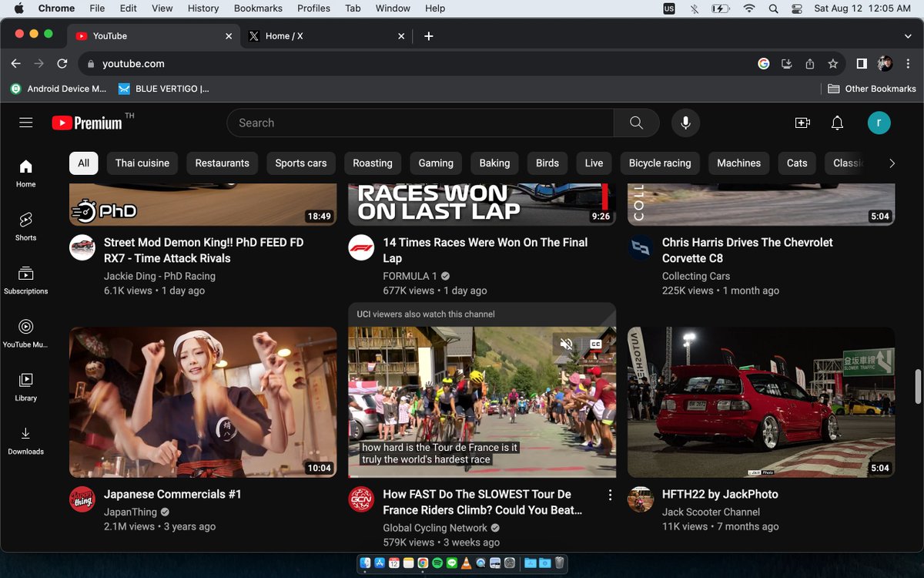
Task: Close the YouTube tab
Action: [229, 36]
